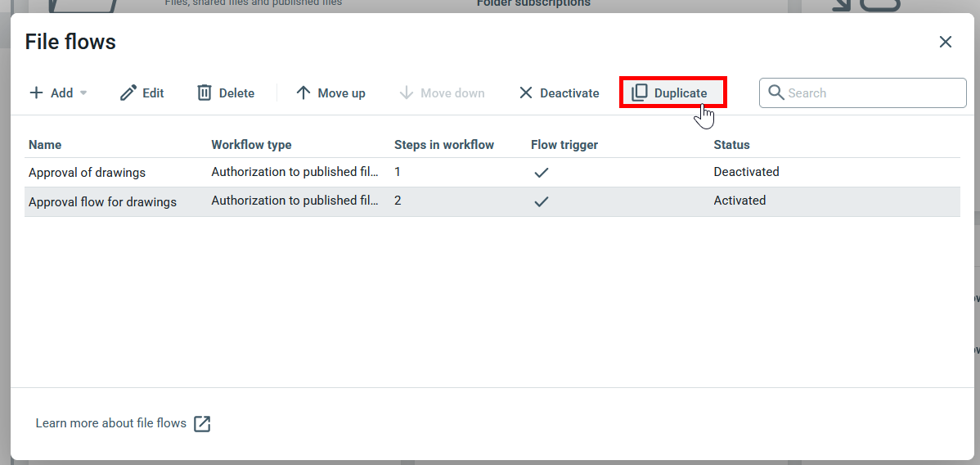Open the Learn more about file flows link
980x465 pixels.
[111, 423]
